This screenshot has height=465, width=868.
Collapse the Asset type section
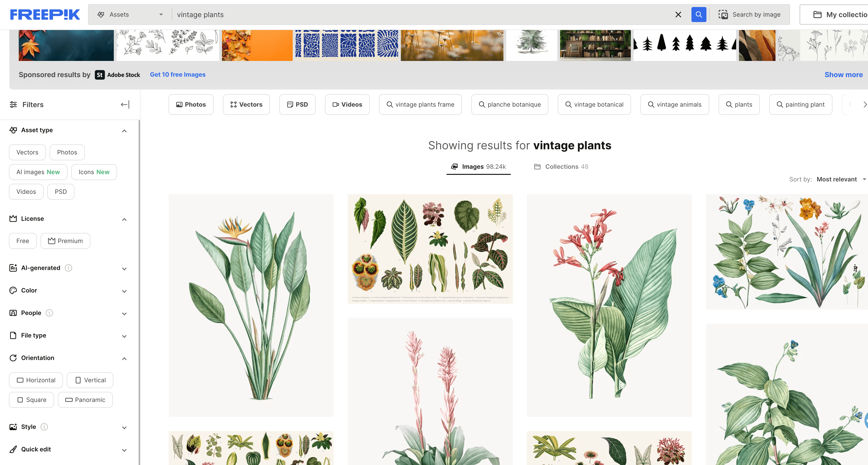point(124,131)
